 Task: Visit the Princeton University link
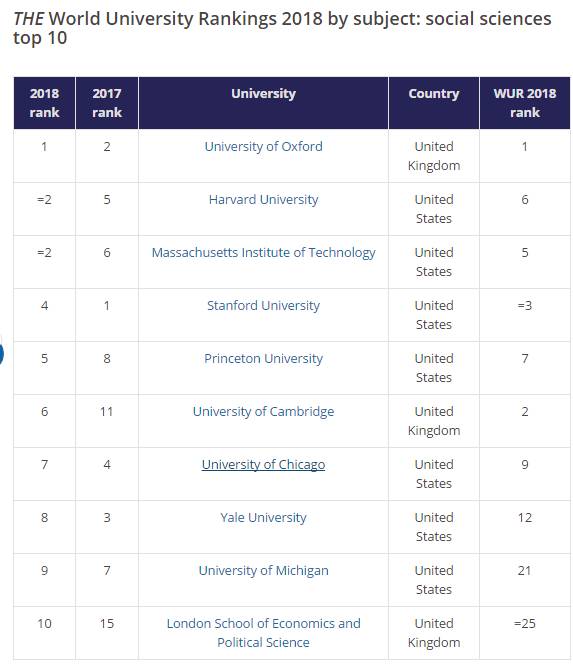263,359
